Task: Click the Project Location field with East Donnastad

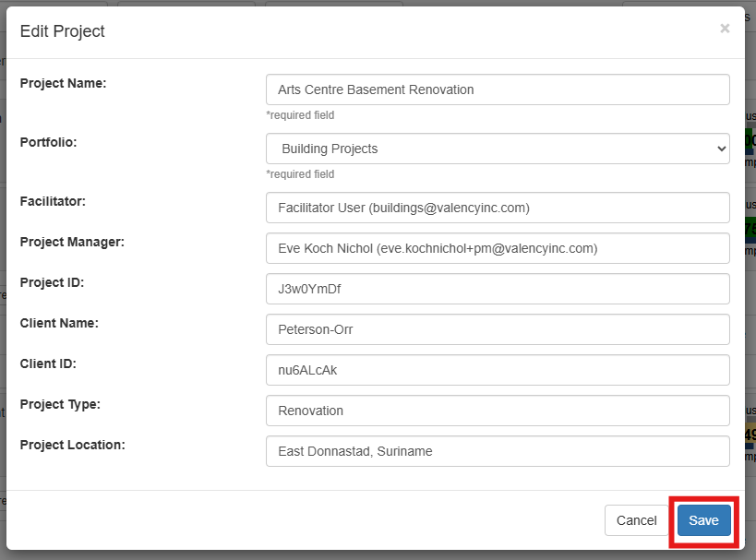Action: 498,451
